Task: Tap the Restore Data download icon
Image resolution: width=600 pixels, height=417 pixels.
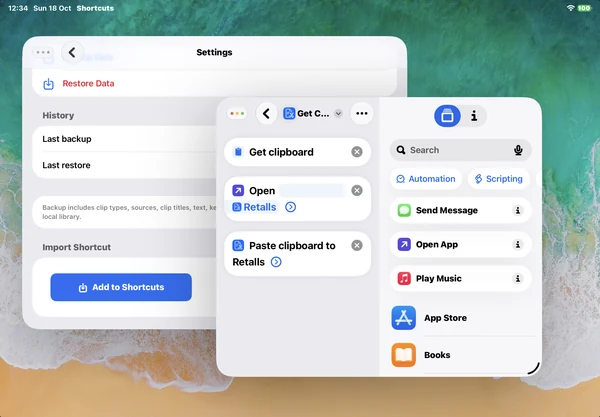Action: click(x=49, y=83)
